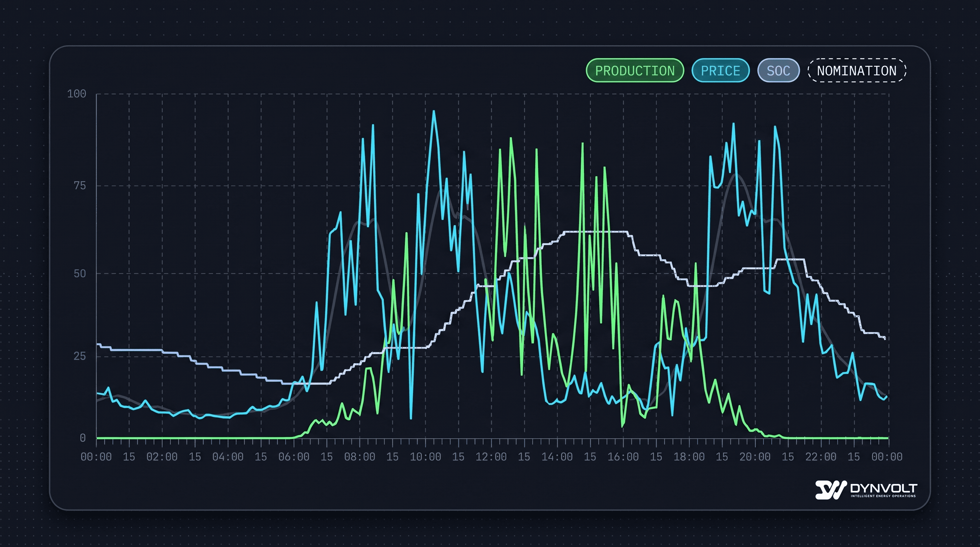Click the 04:00 time axis label
The height and width of the screenshot is (547, 980).
tap(228, 457)
